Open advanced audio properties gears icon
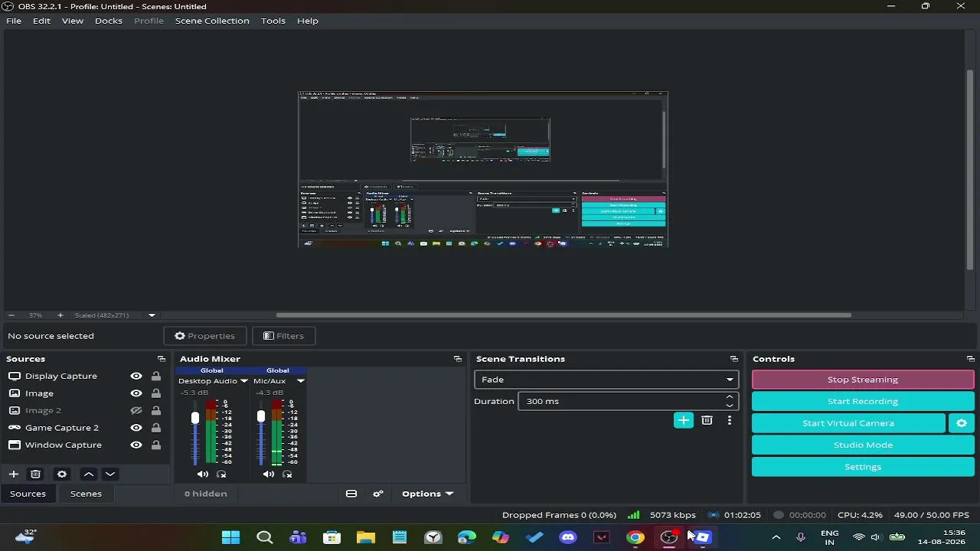980x551 pixels. pyautogui.click(x=378, y=494)
